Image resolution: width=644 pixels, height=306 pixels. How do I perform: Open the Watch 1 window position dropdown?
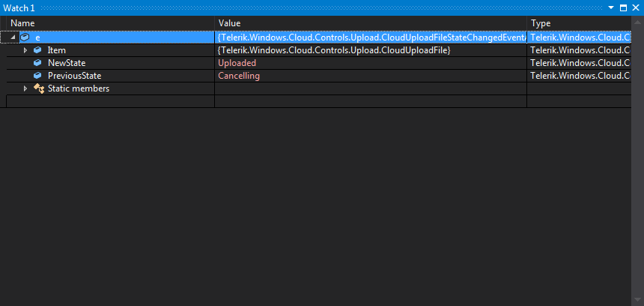pos(612,7)
